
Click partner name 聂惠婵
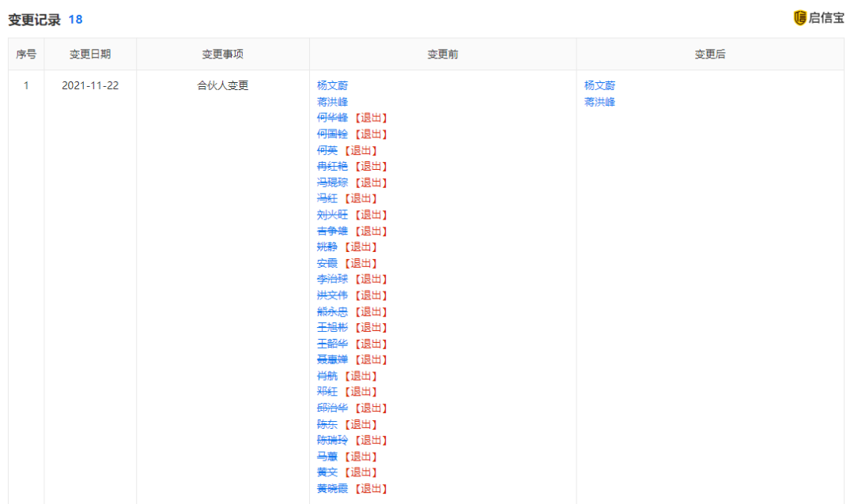(x=332, y=359)
